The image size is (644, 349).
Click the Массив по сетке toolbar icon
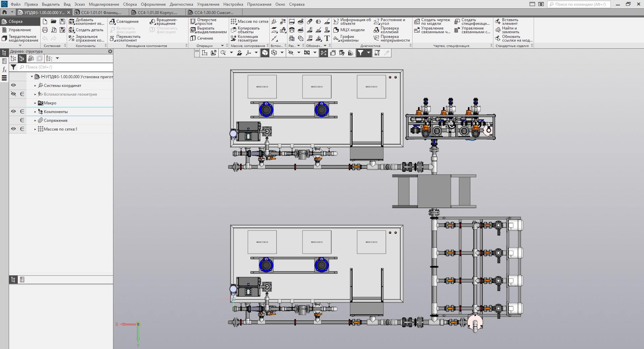[233, 21]
